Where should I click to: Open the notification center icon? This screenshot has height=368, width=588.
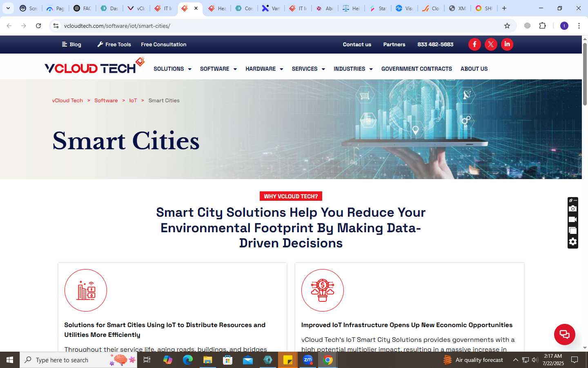click(x=575, y=360)
